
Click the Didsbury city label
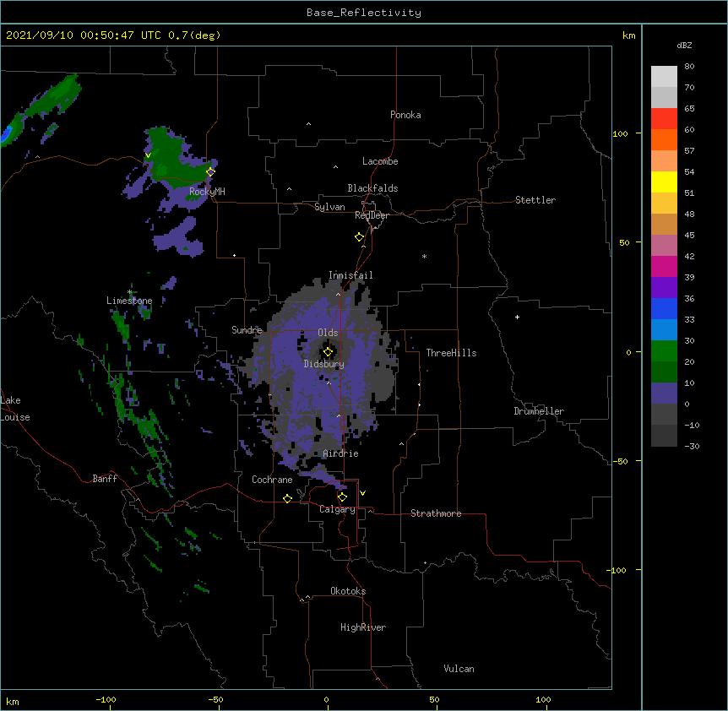324,364
